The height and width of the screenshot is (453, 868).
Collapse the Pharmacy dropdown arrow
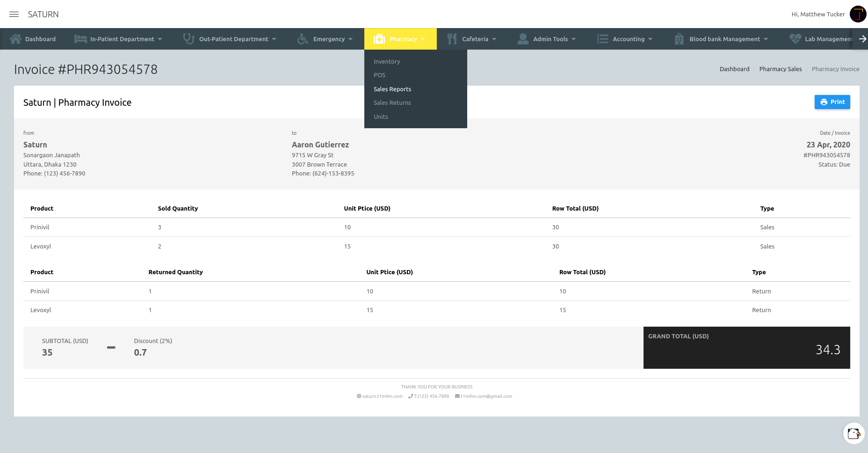[423, 39]
